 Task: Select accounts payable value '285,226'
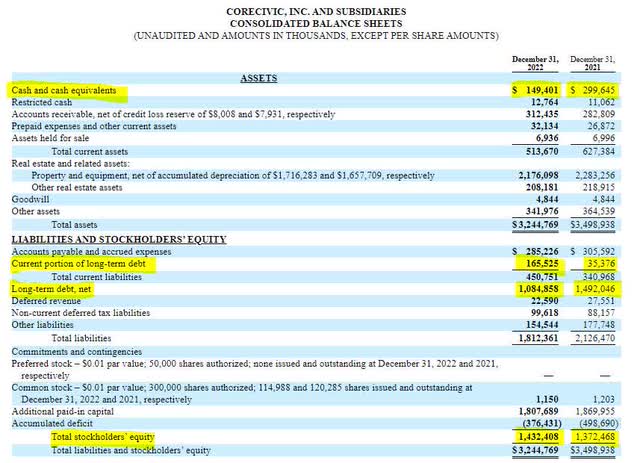click(542, 252)
